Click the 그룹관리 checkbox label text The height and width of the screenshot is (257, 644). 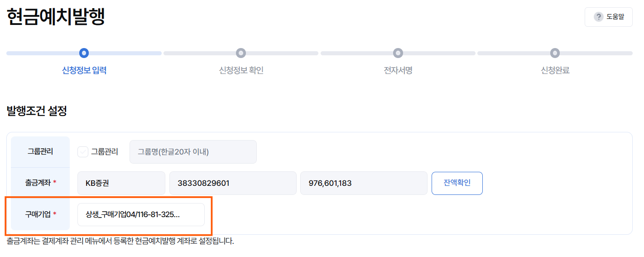(105, 152)
